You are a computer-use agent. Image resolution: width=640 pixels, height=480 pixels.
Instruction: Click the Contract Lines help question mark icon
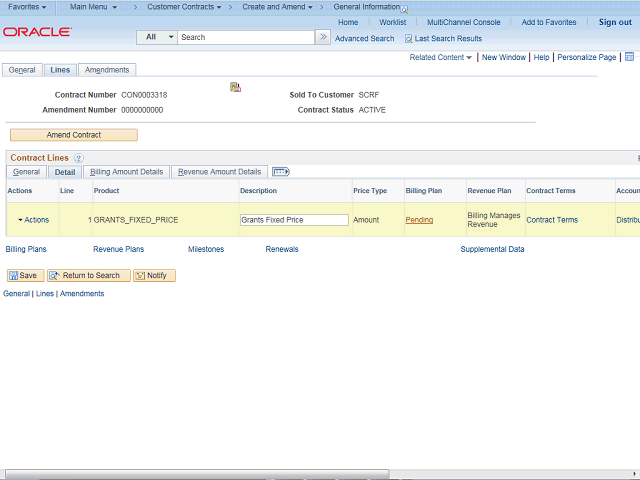(x=78, y=158)
